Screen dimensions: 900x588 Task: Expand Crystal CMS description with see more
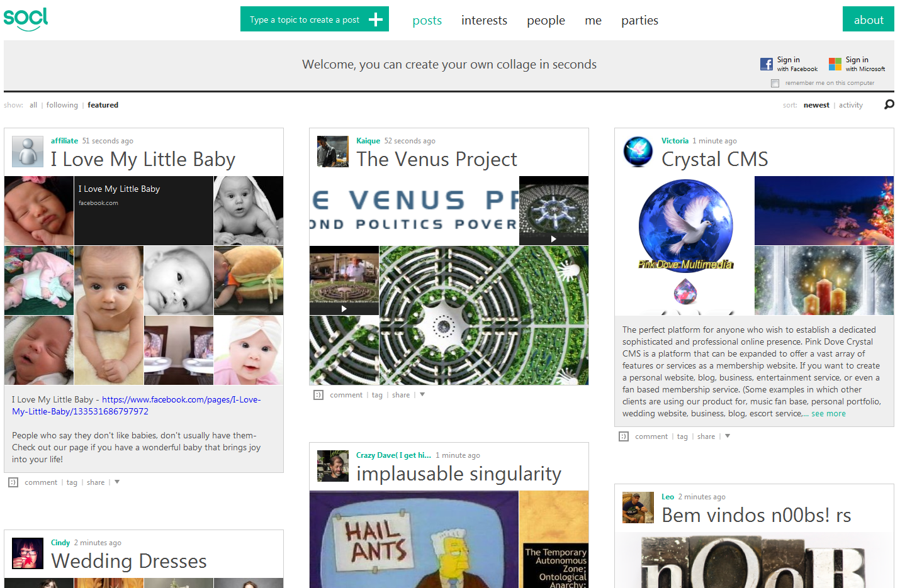828,414
